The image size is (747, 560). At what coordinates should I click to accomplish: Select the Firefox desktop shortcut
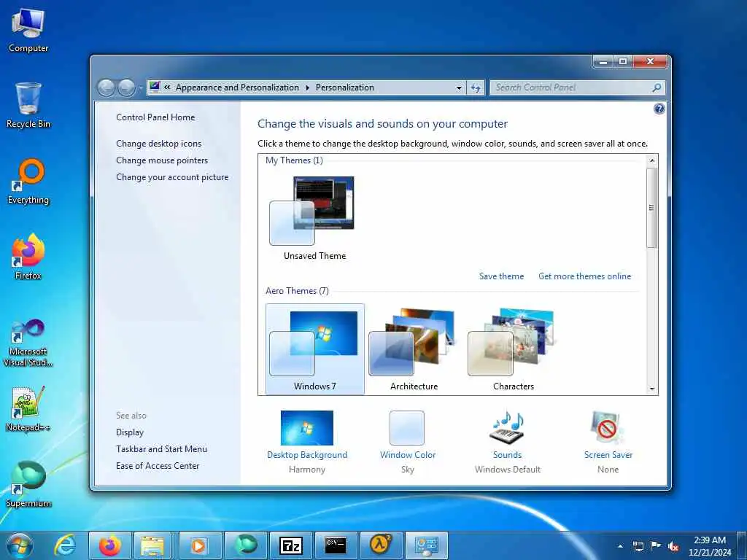tap(28, 257)
